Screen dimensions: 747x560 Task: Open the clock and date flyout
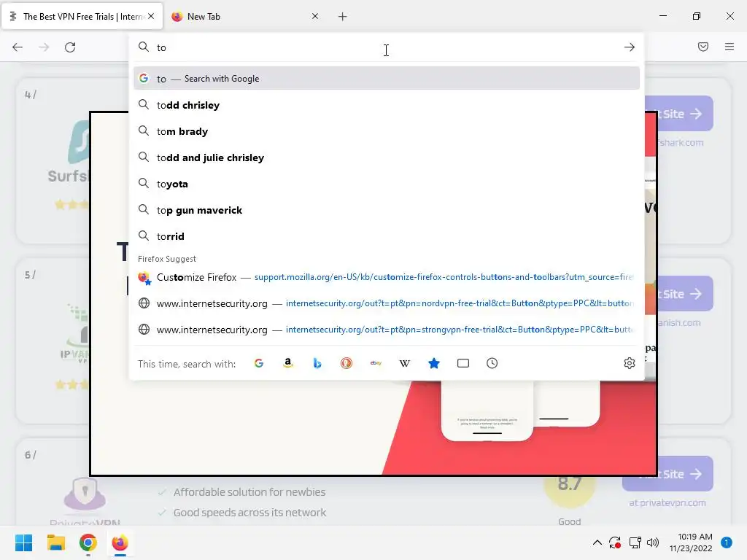coord(691,542)
